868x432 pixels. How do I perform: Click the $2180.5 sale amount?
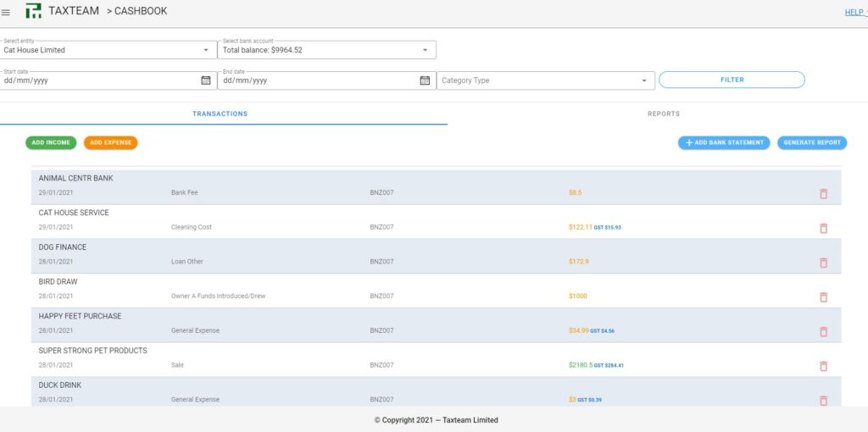coord(581,365)
